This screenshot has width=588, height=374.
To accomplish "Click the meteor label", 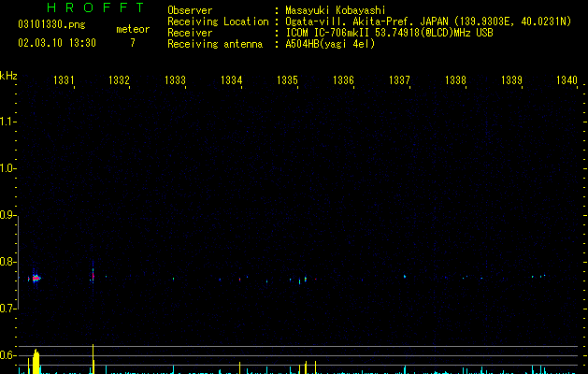I will tap(133, 29).
